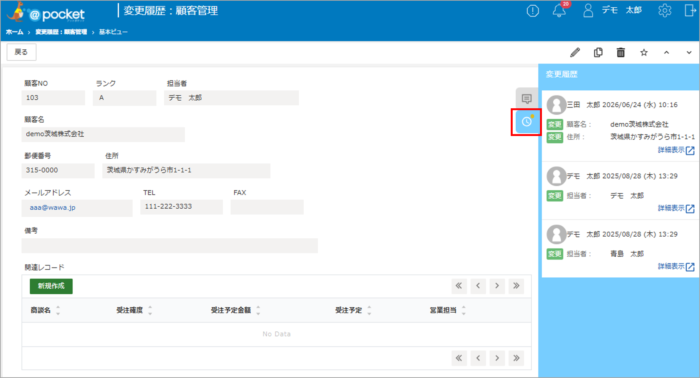Jump to first page in top pager
This screenshot has height=378, width=700.
458,286
